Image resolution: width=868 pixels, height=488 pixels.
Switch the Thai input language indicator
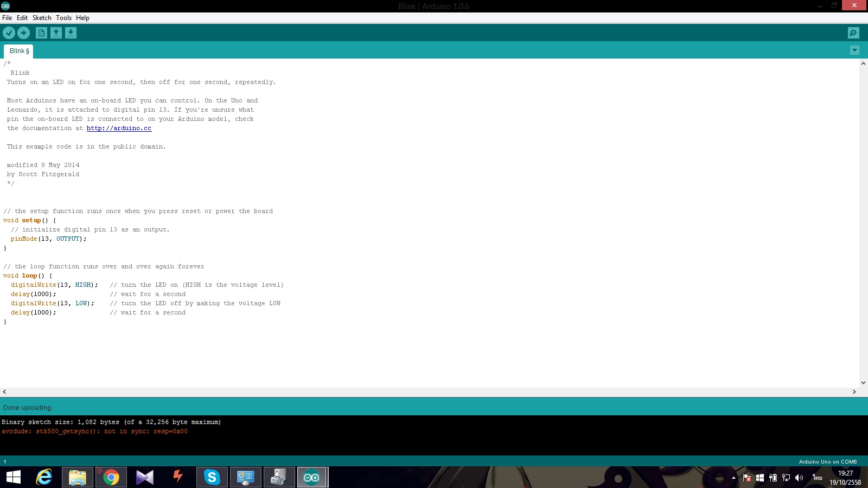(818, 478)
